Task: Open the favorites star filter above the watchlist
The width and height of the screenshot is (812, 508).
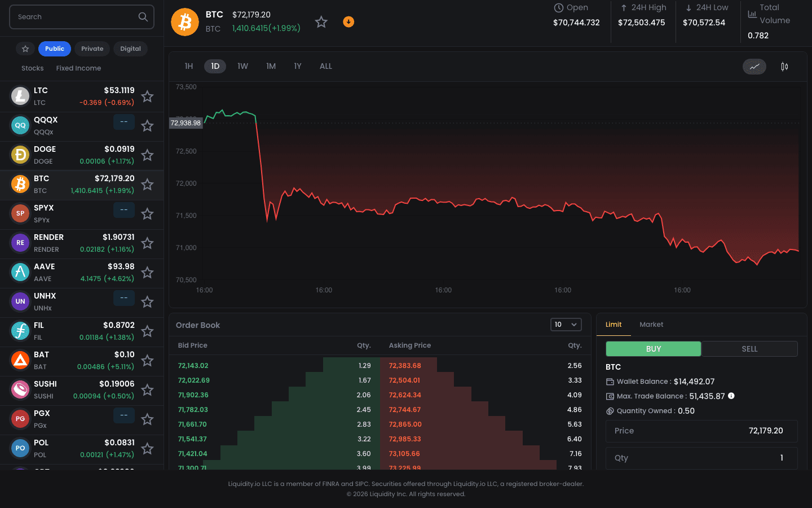Action: coord(25,49)
